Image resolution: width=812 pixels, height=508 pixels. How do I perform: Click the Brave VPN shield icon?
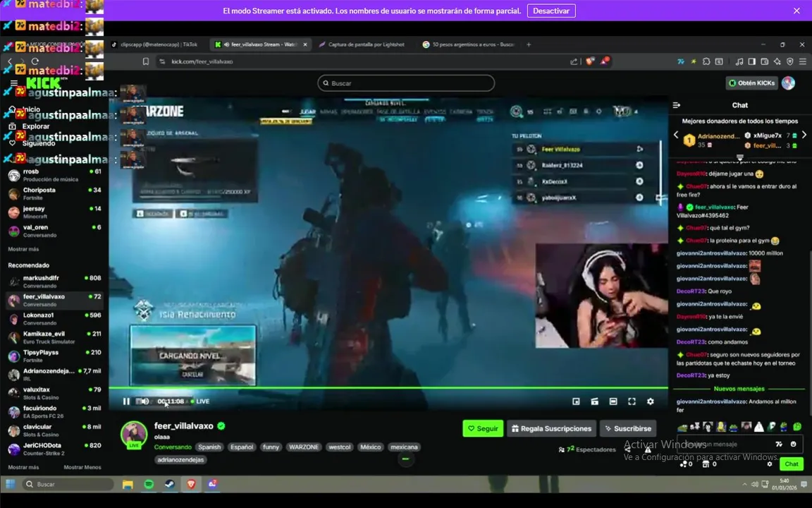coord(789,61)
